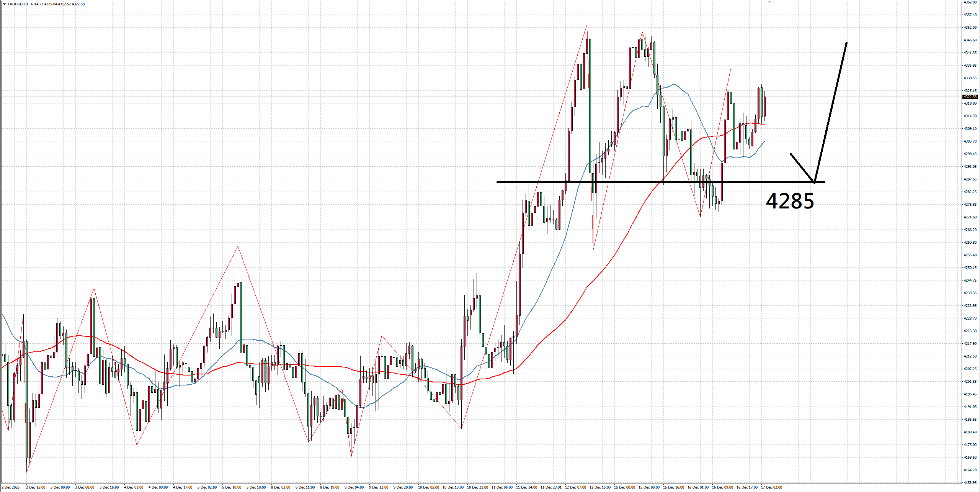Click the 15 Dec 08:00 time label
The image size is (980, 492).
click(649, 487)
